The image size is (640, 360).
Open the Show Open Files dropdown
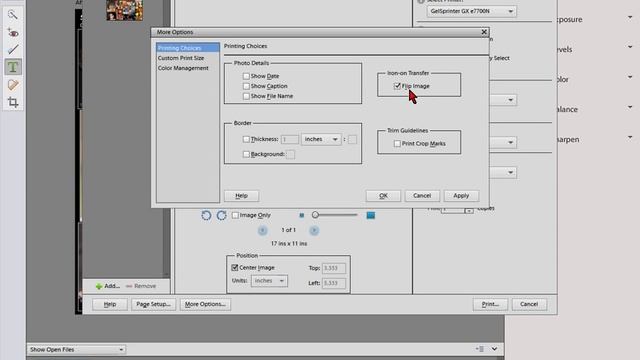click(77, 350)
